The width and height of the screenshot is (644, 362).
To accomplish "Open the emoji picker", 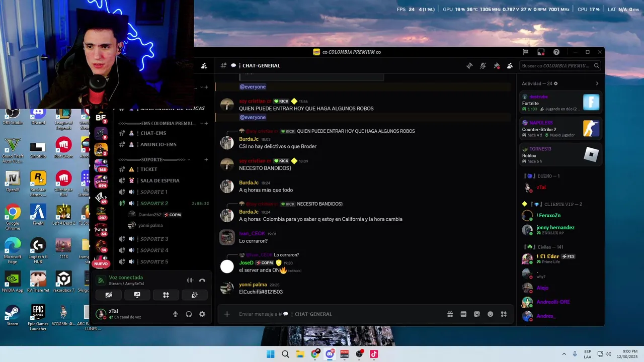I will (491, 314).
